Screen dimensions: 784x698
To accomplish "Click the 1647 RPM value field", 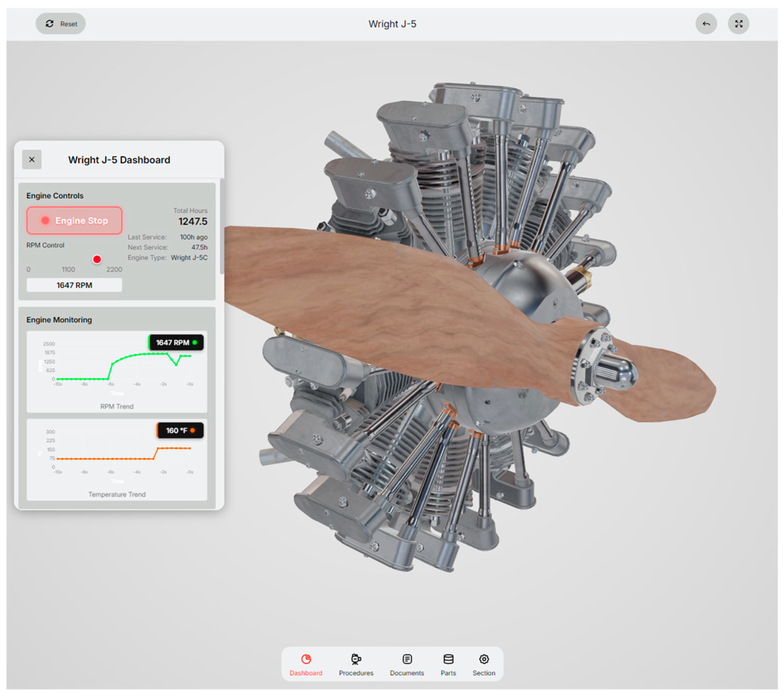I will (74, 285).
